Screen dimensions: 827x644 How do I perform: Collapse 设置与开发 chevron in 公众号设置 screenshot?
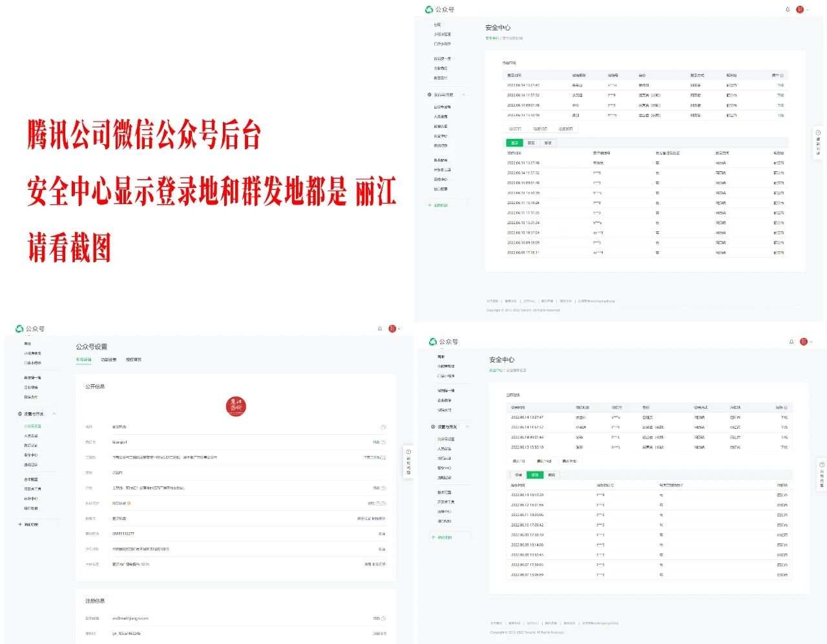(x=54, y=414)
